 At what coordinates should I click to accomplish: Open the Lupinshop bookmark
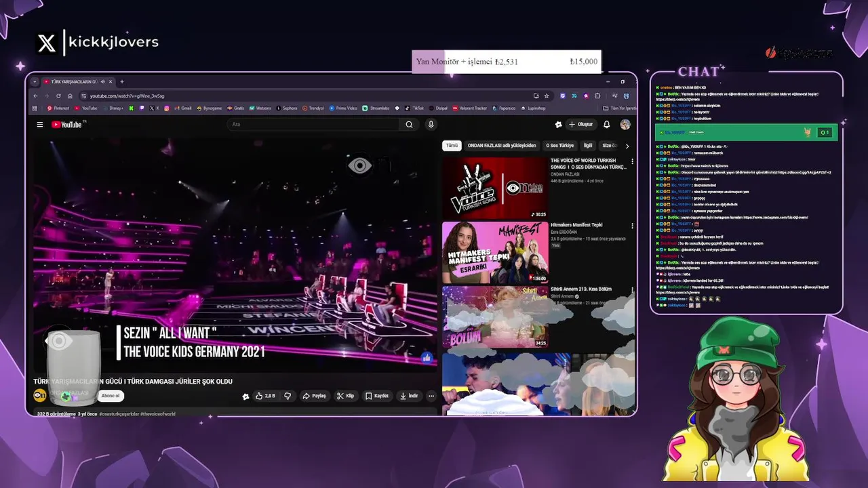click(533, 108)
